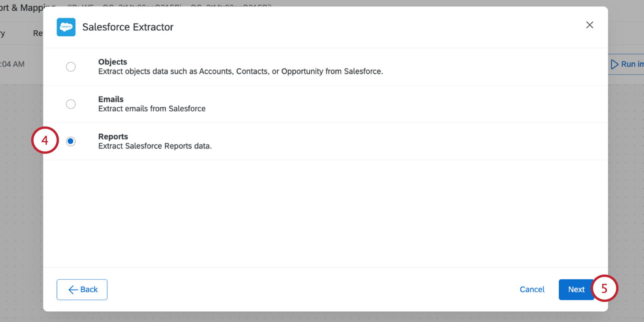Select the Reports extraction option
The image size is (644, 322).
pos(71,141)
